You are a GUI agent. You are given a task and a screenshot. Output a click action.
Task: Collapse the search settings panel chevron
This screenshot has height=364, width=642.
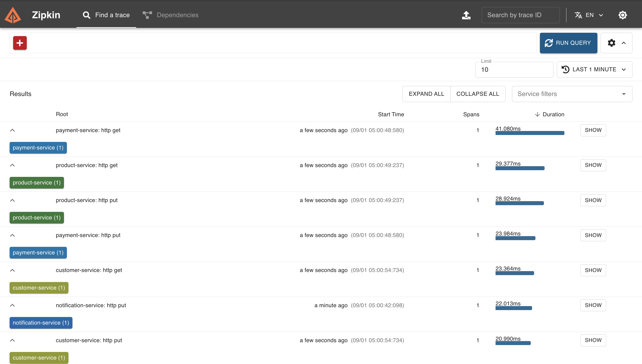[624, 43]
